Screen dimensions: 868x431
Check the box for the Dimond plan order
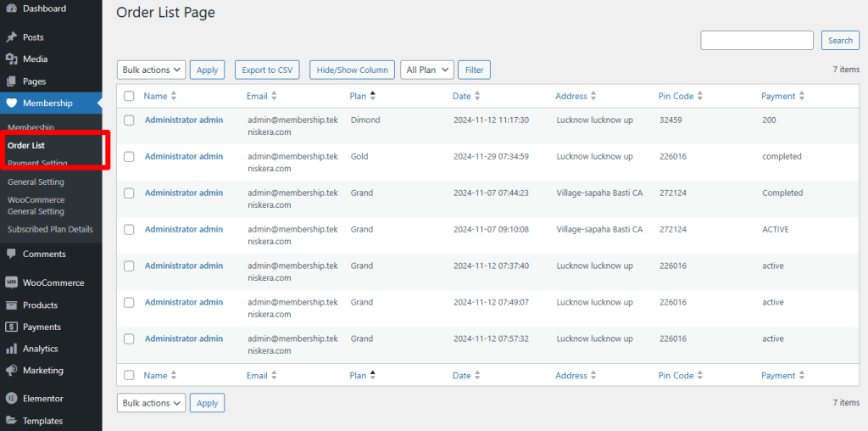point(129,120)
